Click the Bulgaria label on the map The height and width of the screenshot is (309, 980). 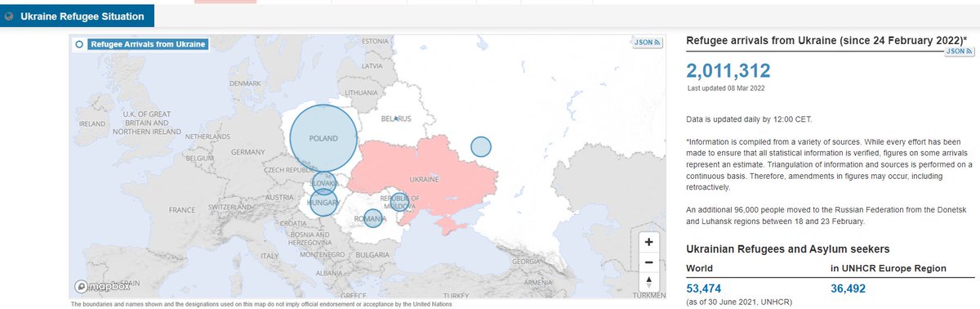(372, 254)
